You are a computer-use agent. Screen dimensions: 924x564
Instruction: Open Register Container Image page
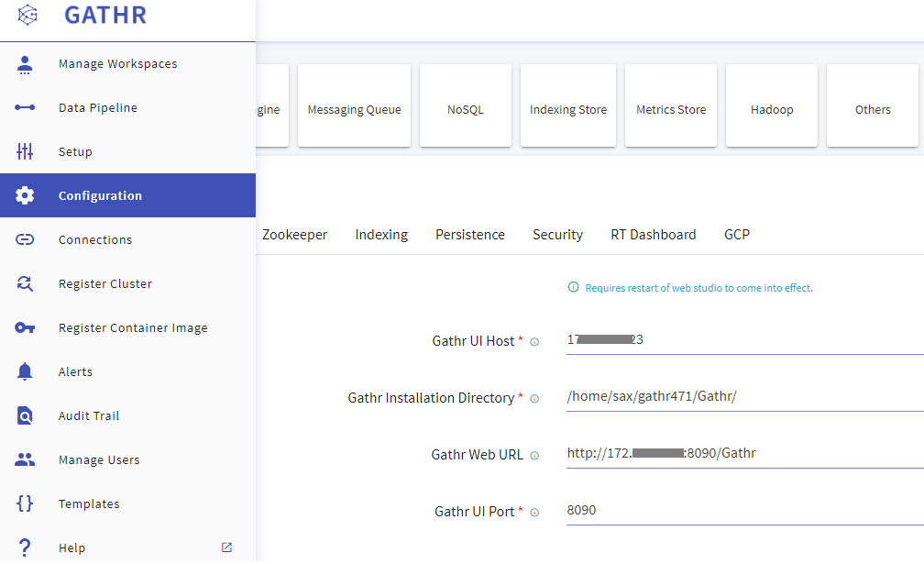pos(128,327)
